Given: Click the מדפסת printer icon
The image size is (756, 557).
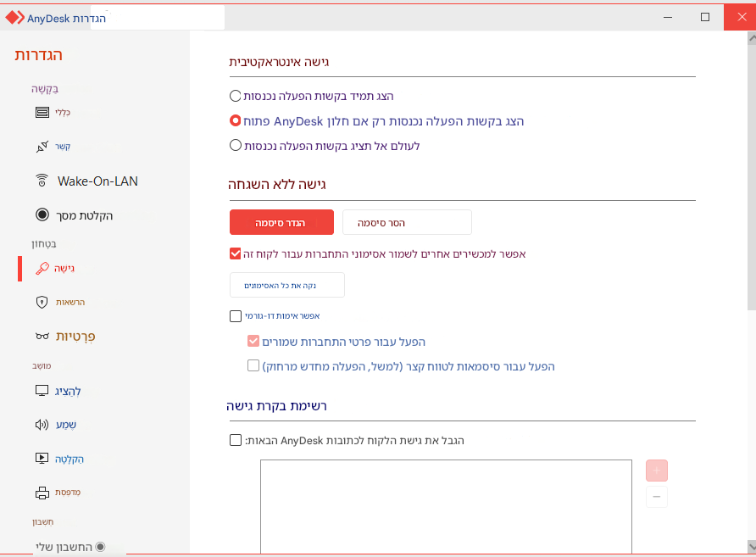Looking at the screenshot, I should click(42, 493).
